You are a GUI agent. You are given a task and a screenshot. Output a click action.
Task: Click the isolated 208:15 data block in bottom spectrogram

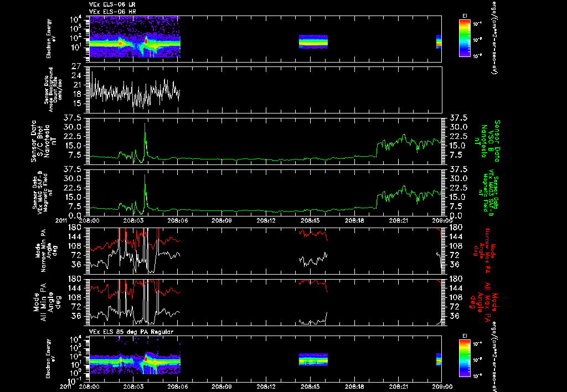tap(313, 359)
